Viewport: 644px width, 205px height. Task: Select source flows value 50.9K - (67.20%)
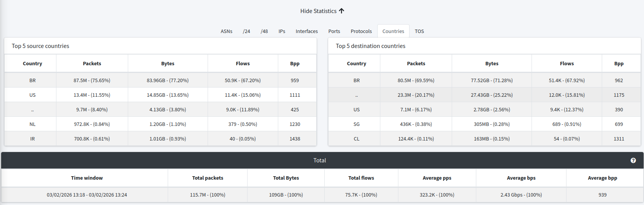point(243,80)
